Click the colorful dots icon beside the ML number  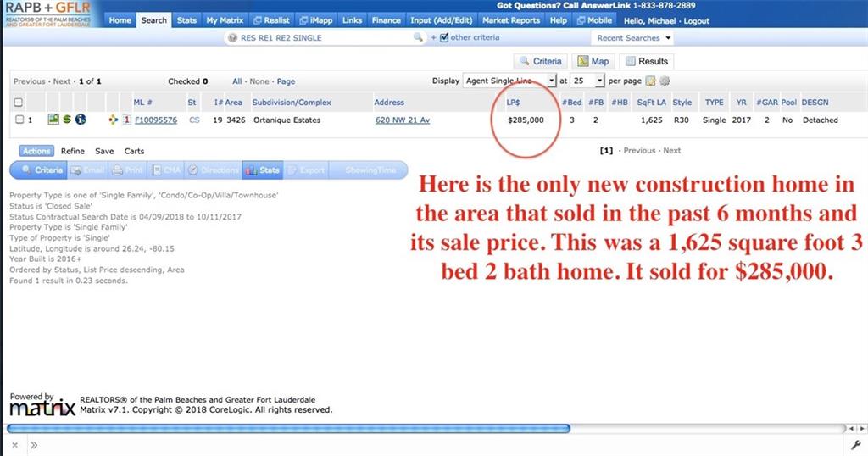(113, 120)
